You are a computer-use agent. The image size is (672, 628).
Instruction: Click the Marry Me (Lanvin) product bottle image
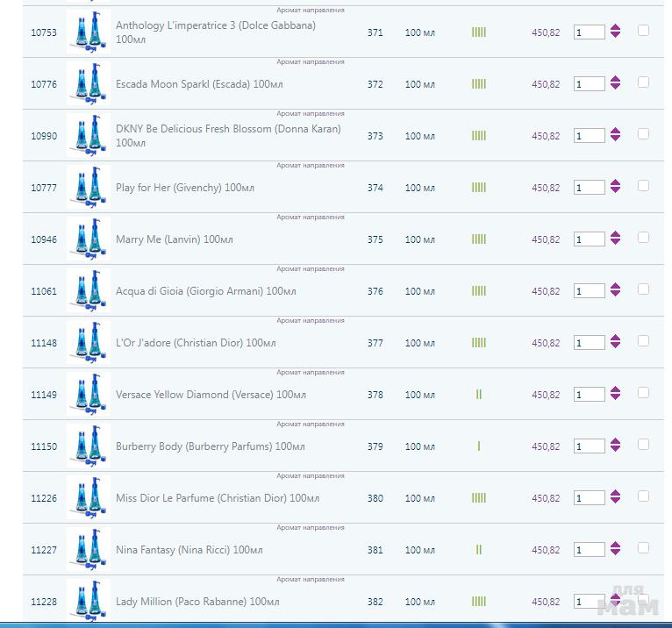tap(88, 239)
